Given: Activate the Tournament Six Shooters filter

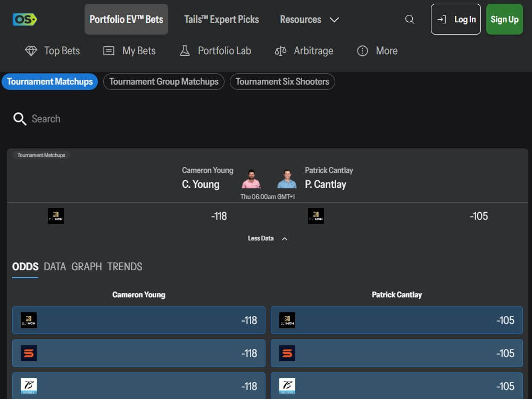Looking at the screenshot, I should [282, 81].
